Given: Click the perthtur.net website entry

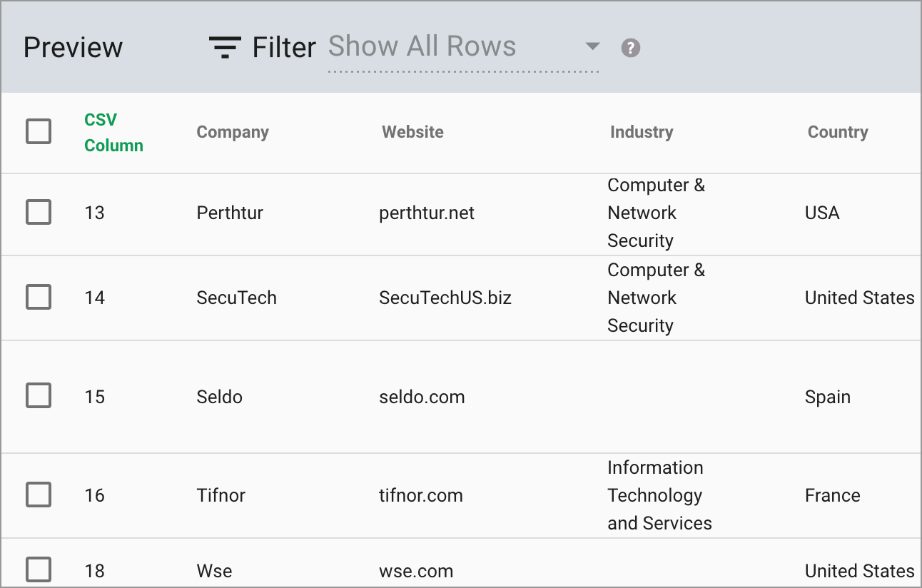Looking at the screenshot, I should (427, 212).
